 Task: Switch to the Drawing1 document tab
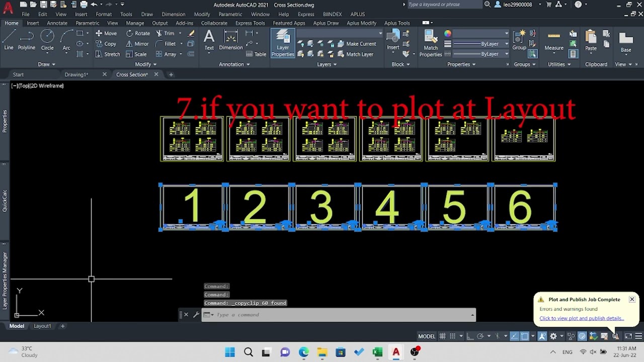pos(76,74)
